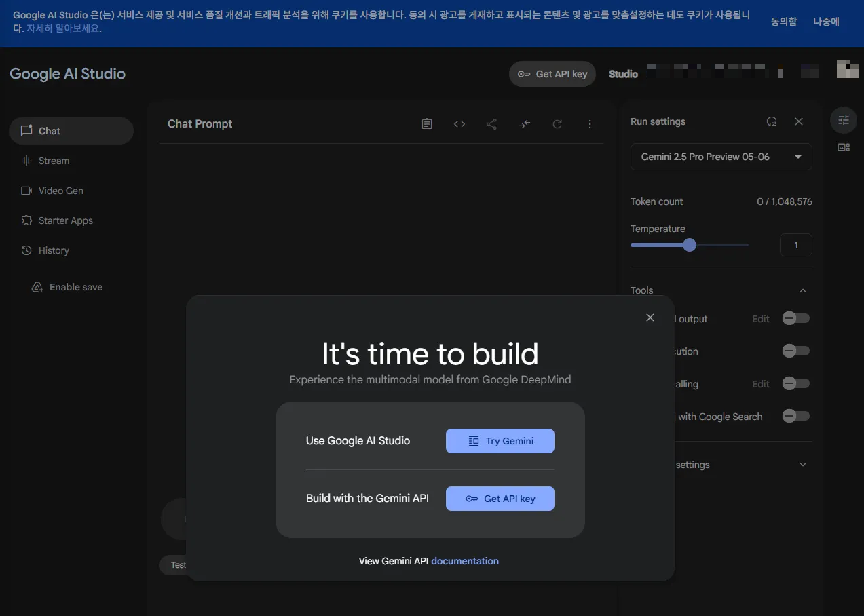Image resolution: width=864 pixels, height=616 pixels.
Task: Click the clear chat refresh icon
Action: click(557, 124)
